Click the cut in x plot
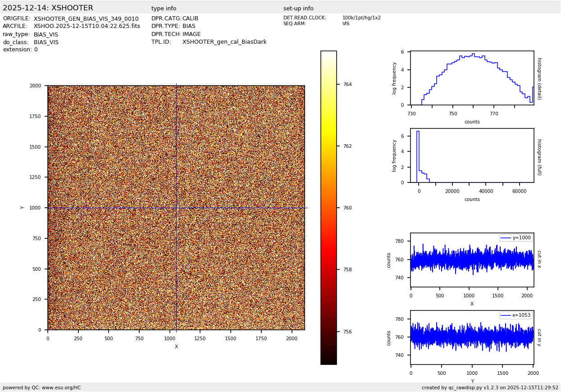Screen dimensions: 561x392 pos(472,260)
